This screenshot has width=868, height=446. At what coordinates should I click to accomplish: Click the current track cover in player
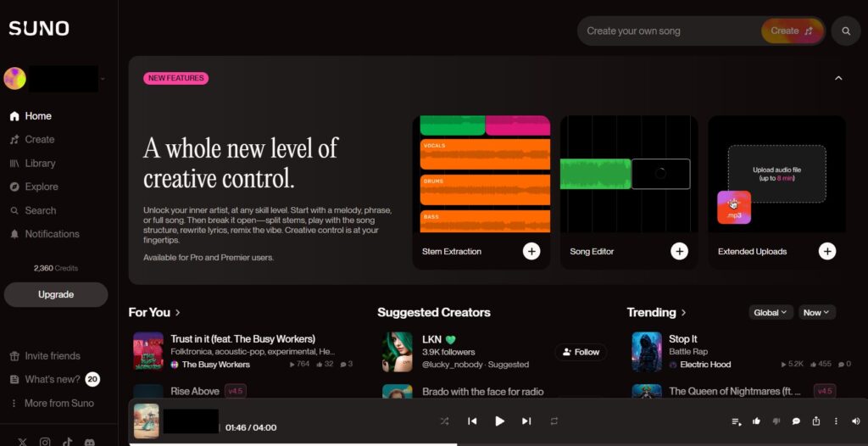[x=146, y=421]
